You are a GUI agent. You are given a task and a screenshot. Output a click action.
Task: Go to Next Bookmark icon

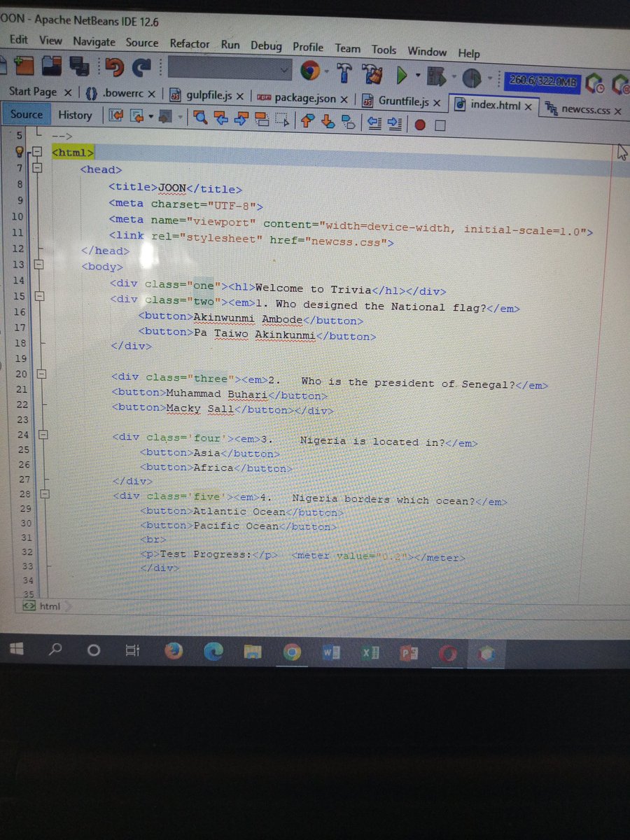(x=328, y=122)
